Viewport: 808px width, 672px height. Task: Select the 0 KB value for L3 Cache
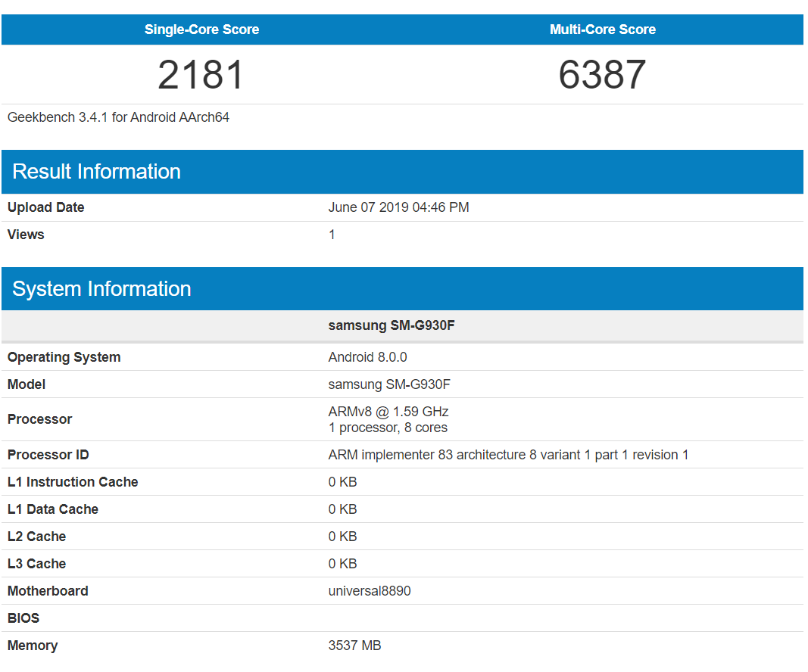point(342,564)
